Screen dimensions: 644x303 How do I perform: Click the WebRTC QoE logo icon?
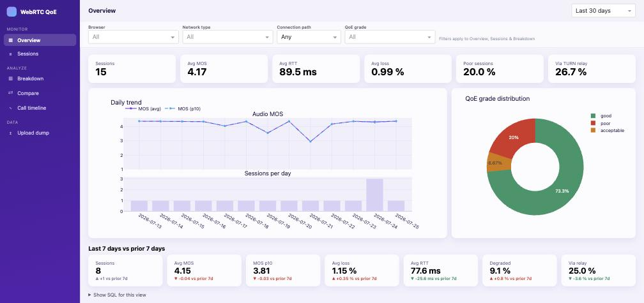[x=12, y=12]
